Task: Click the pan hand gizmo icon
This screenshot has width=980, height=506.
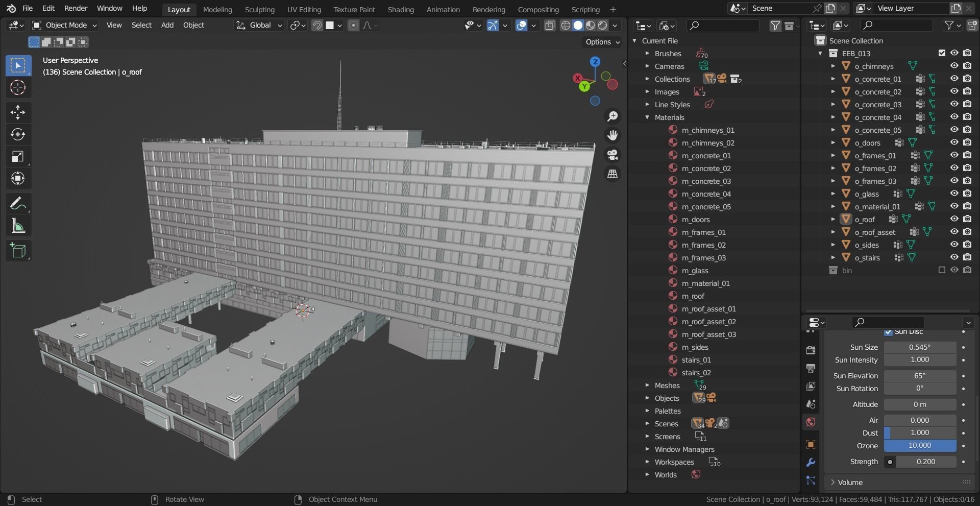Action: click(612, 135)
